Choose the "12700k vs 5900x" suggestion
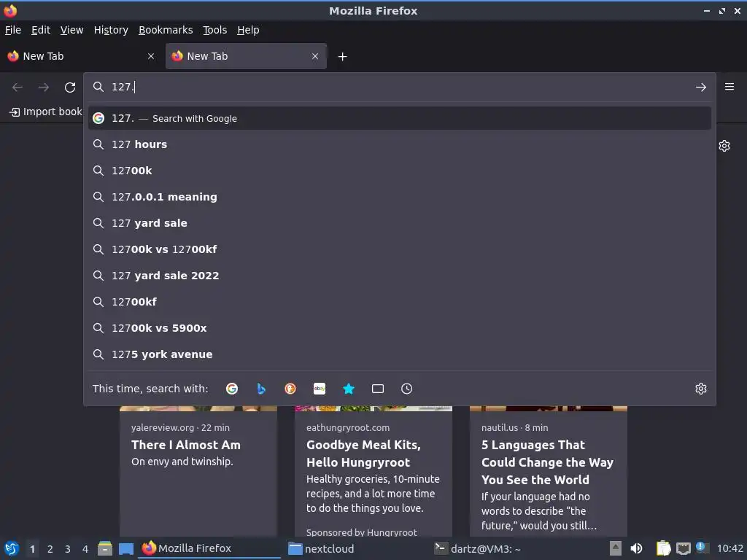This screenshot has height=560, width=747. click(x=399, y=328)
